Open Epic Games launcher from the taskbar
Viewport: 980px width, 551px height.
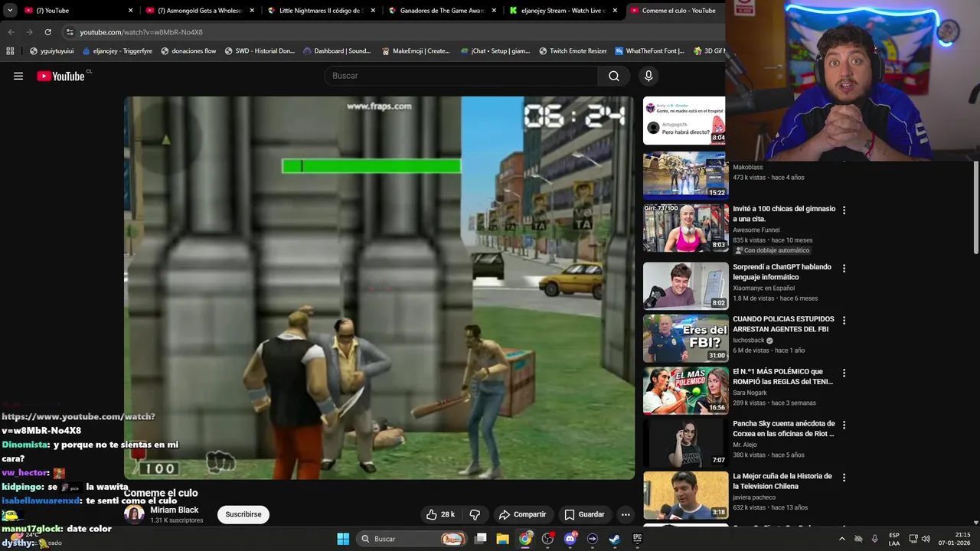[x=637, y=539]
